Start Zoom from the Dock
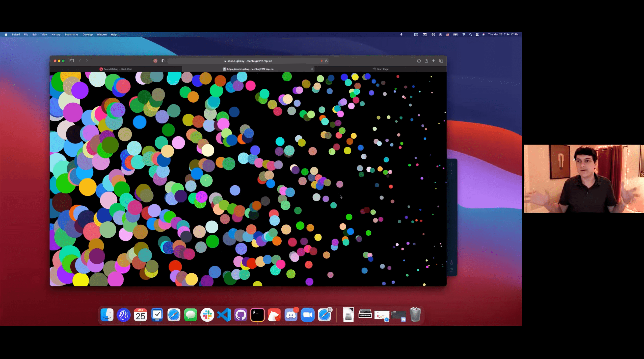 (308, 315)
